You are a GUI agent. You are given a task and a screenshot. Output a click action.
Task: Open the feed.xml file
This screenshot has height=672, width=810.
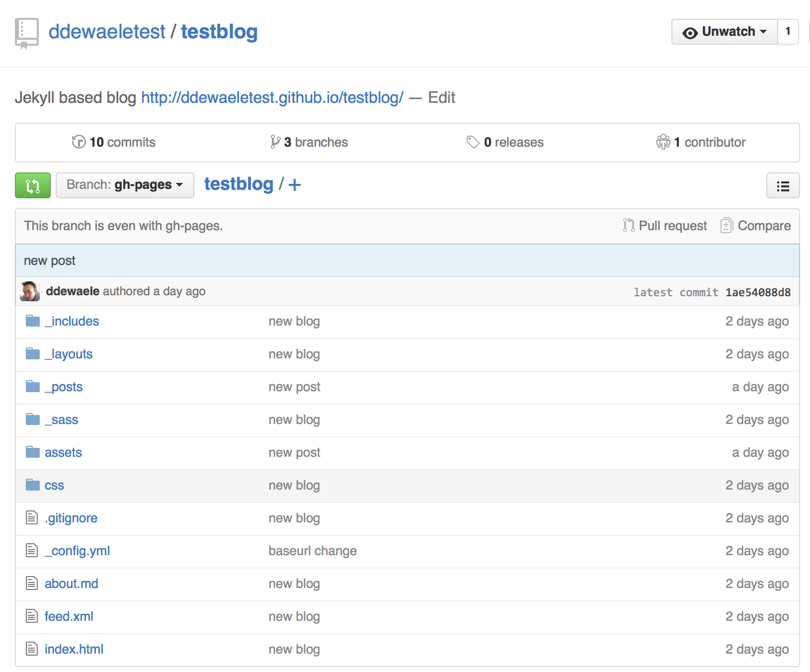click(69, 616)
